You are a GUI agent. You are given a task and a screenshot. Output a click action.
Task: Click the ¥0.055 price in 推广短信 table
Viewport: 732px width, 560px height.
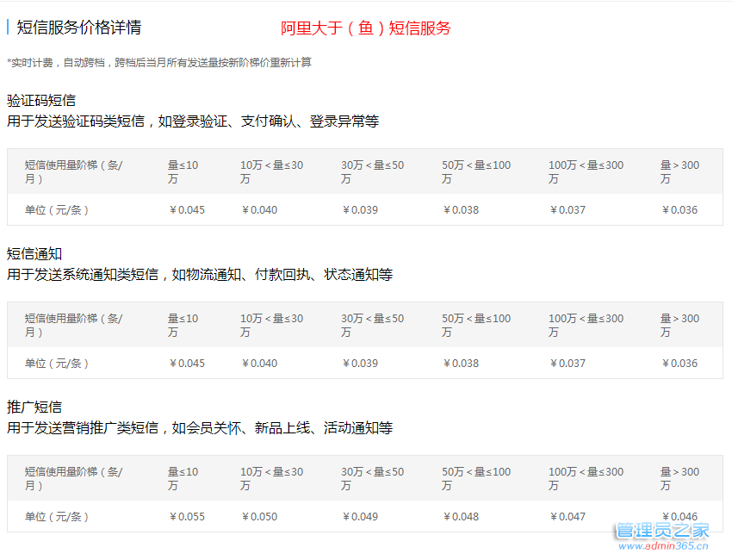click(187, 517)
